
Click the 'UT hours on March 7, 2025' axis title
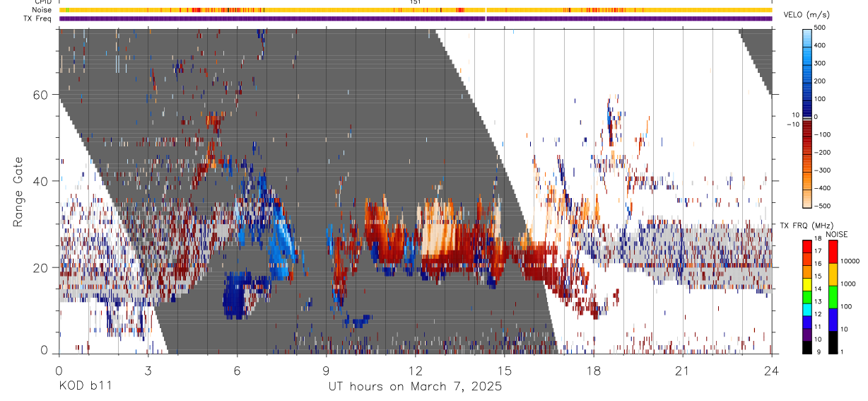pyautogui.click(x=415, y=387)
